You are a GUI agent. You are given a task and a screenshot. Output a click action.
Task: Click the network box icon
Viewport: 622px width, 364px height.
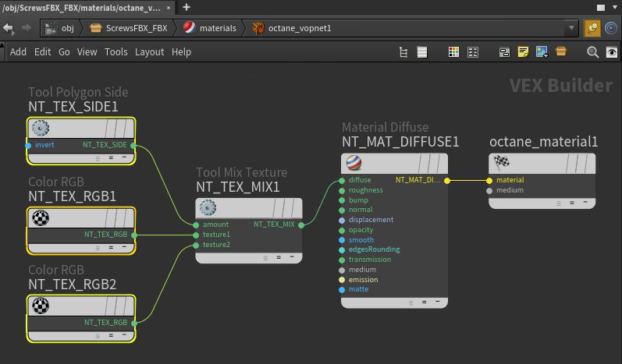click(x=561, y=52)
